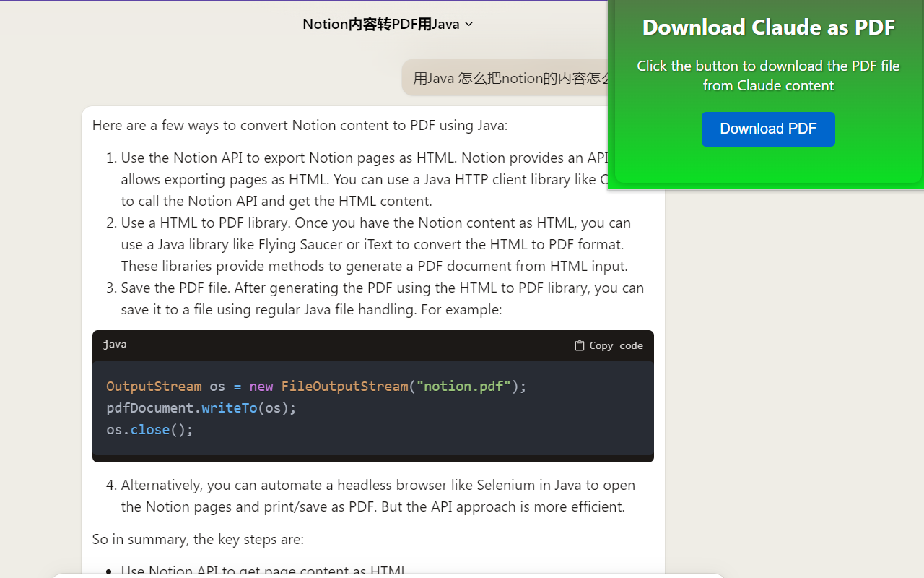Click the Copy code clipboard icon
924x578 pixels.
coord(579,345)
